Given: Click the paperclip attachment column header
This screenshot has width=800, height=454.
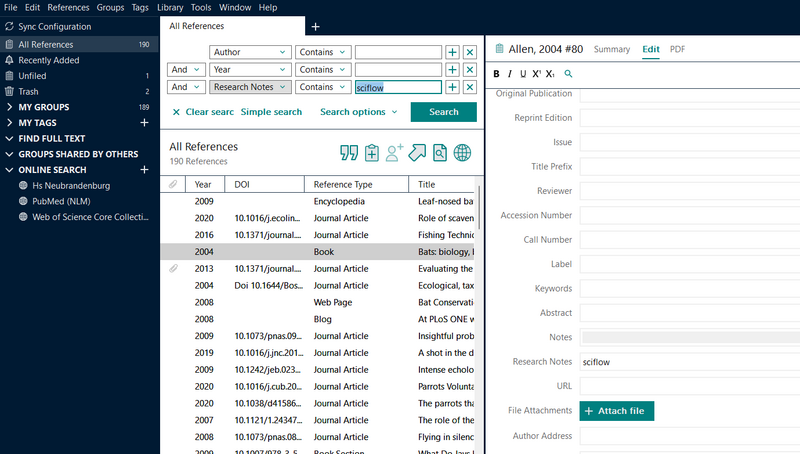Looking at the screenshot, I should pos(173,184).
